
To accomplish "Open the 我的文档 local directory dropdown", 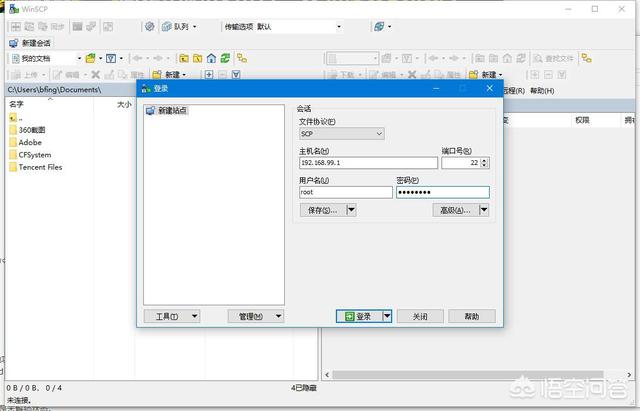I will (x=46, y=59).
